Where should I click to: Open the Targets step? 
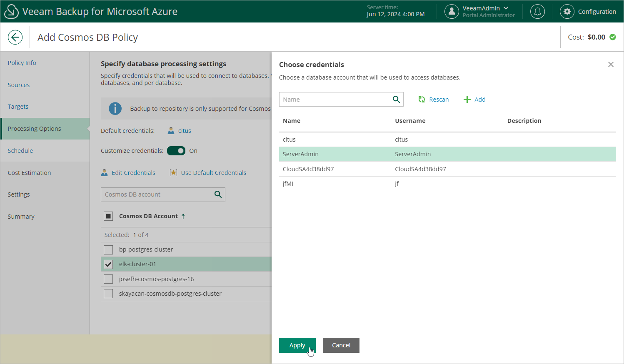click(x=18, y=107)
